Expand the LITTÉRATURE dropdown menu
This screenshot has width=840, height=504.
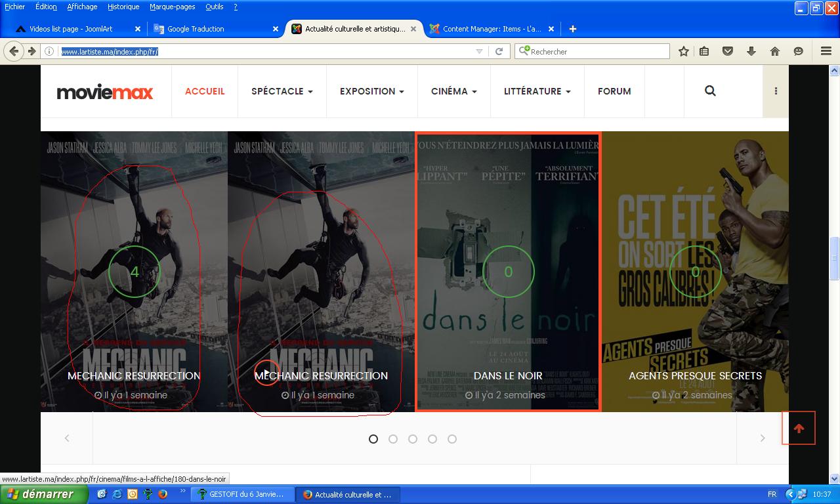click(537, 91)
